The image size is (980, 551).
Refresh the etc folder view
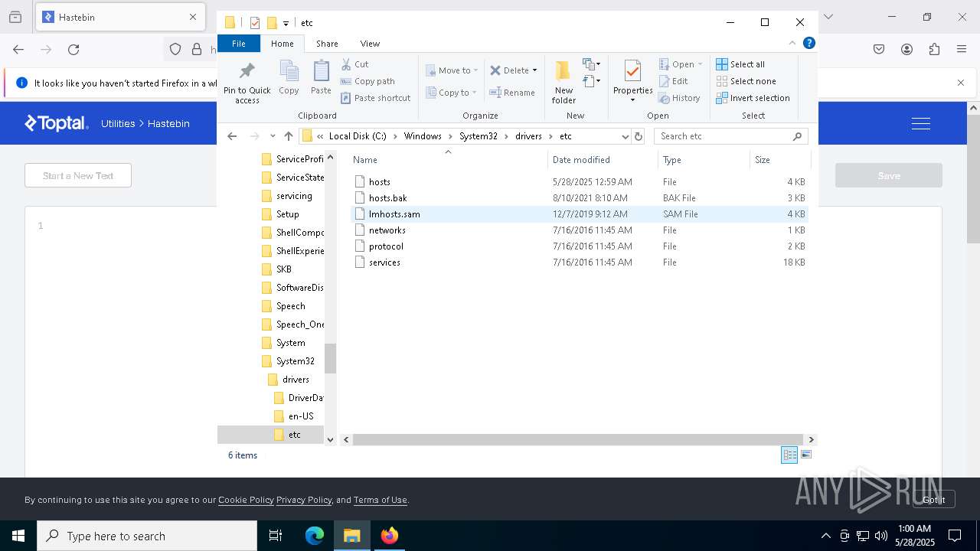point(639,136)
